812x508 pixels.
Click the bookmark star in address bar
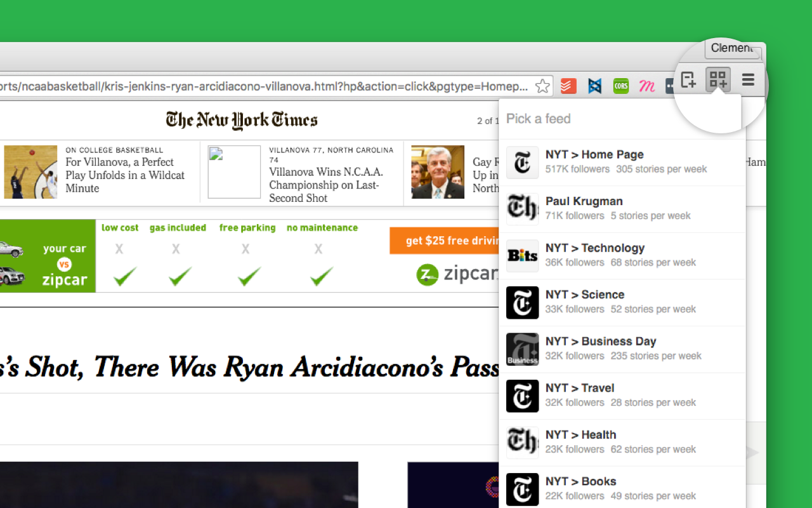click(542, 86)
